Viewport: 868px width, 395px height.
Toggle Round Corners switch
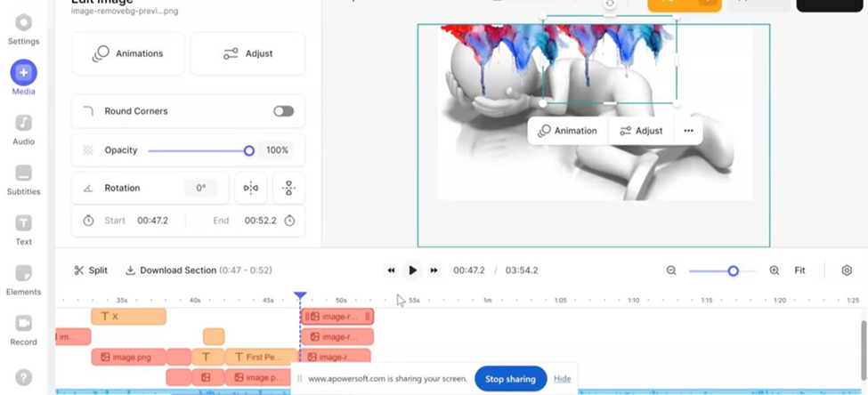283,111
